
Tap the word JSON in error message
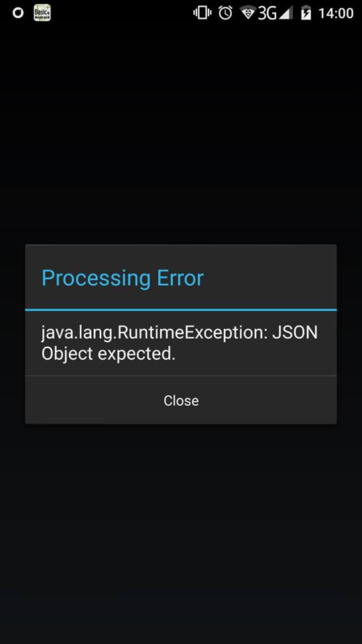click(x=295, y=333)
